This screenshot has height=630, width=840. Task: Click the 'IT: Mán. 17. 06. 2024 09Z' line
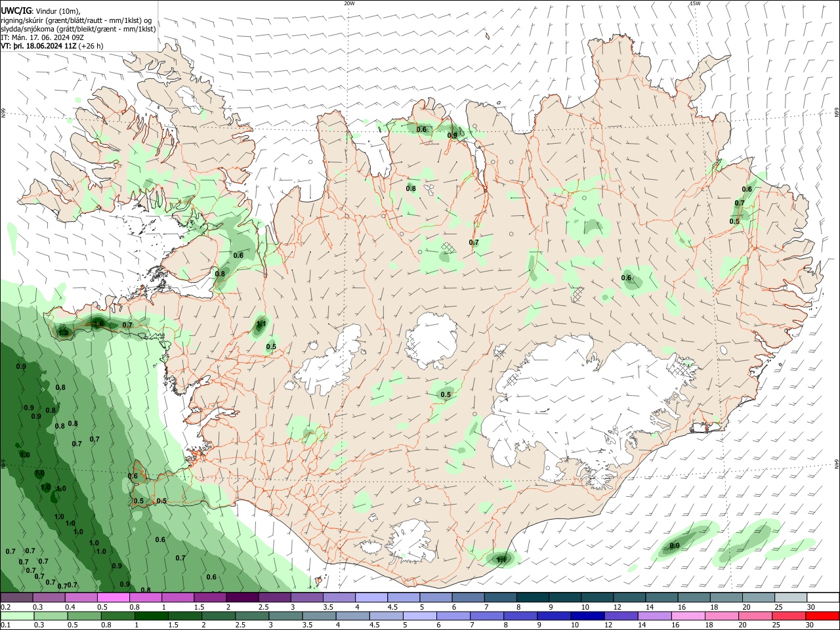coord(42,37)
